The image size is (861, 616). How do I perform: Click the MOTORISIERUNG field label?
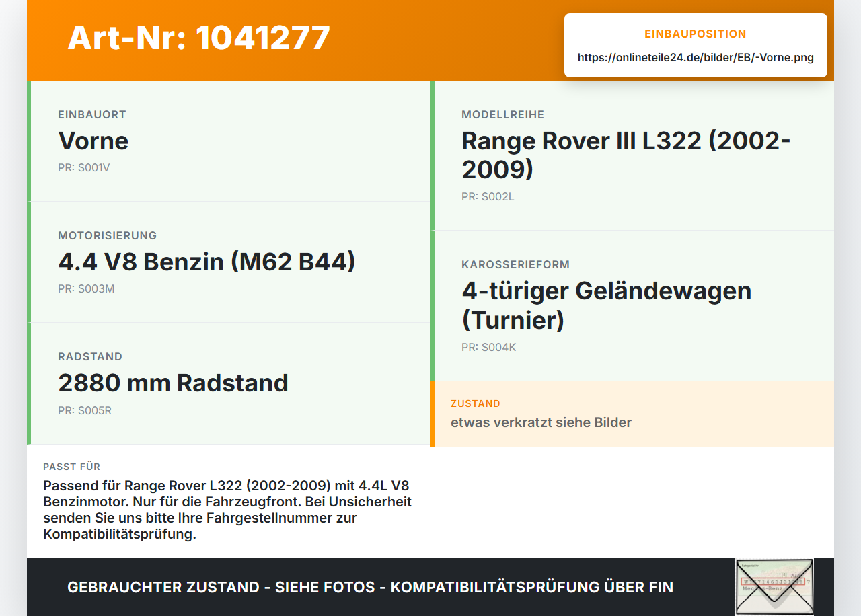tap(108, 236)
